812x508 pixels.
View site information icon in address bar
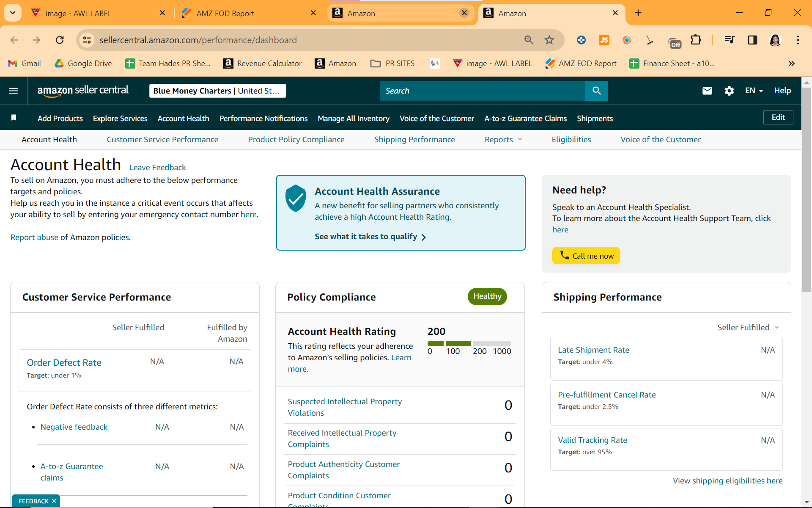87,40
